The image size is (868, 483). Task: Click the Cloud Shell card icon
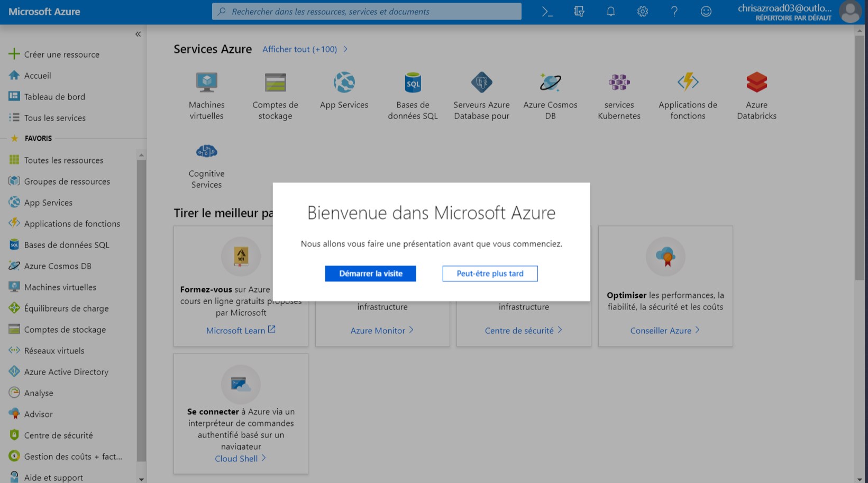(241, 384)
